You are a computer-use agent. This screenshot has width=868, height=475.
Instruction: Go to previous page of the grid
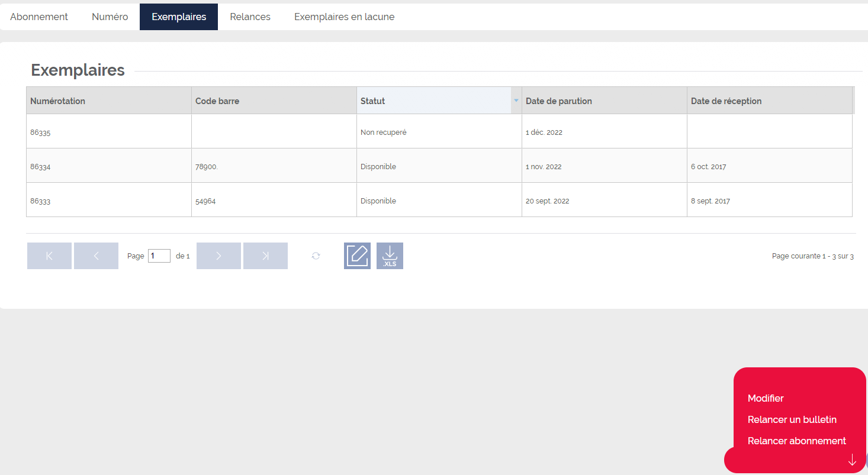[96, 256]
